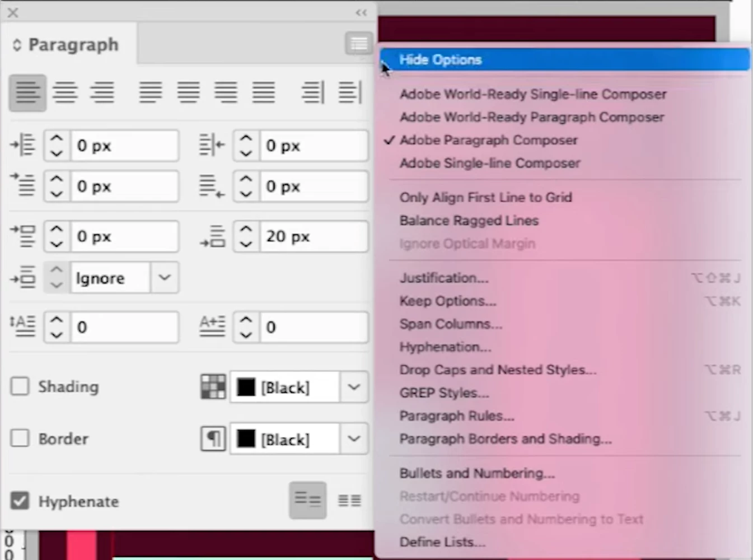This screenshot has height=560, width=753.
Task: Select Align towards spine icon
Action: coord(312,92)
